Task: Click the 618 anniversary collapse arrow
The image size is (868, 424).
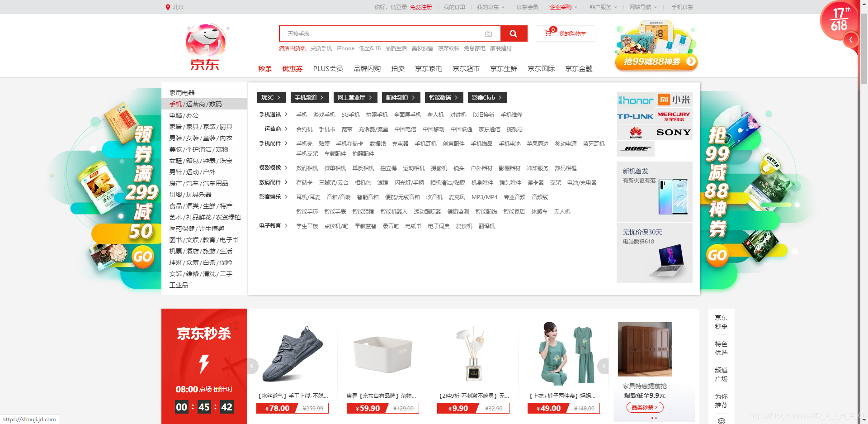Action: [x=850, y=40]
